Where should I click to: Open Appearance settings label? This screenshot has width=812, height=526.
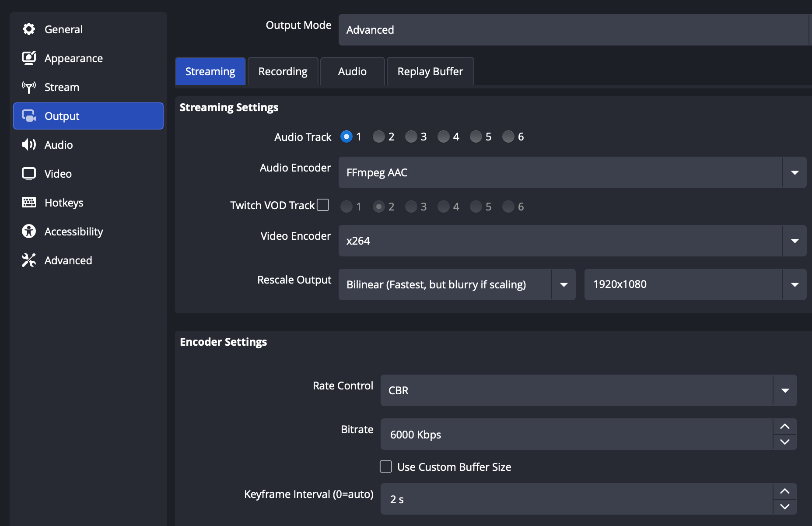coord(73,58)
